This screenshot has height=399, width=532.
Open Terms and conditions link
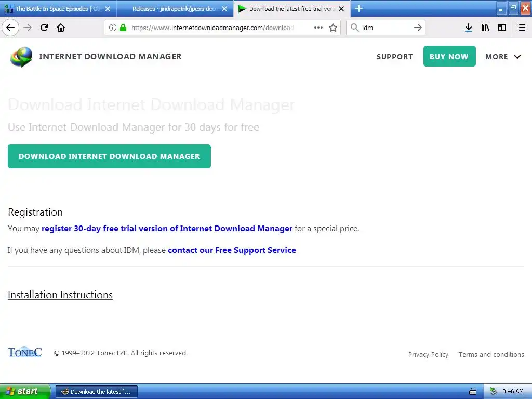(491, 354)
